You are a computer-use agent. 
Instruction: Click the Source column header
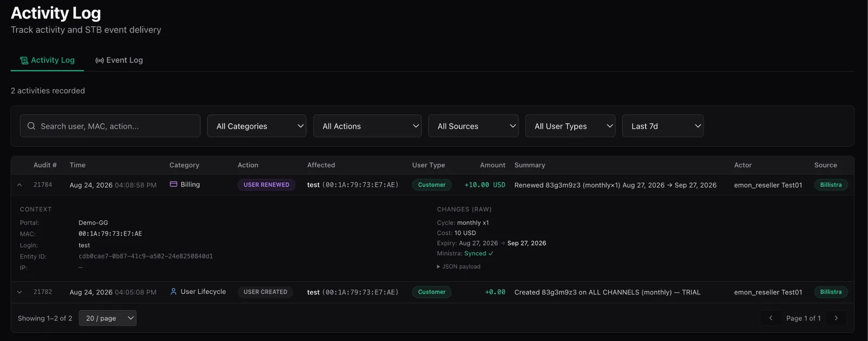[x=826, y=165]
